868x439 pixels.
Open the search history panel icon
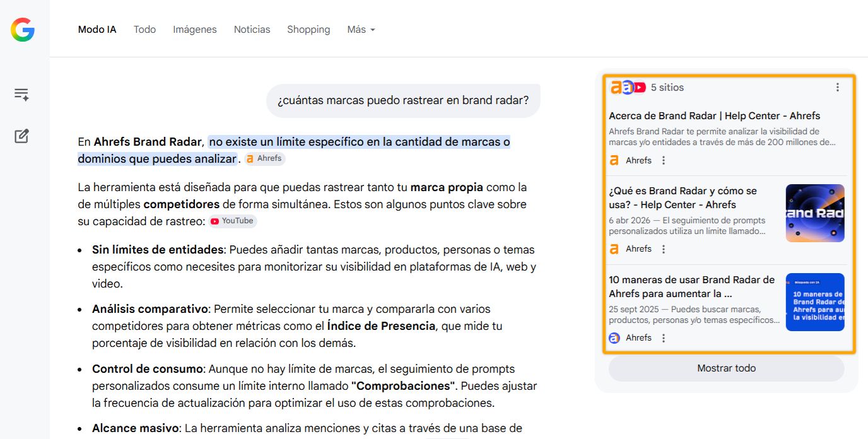click(21, 93)
